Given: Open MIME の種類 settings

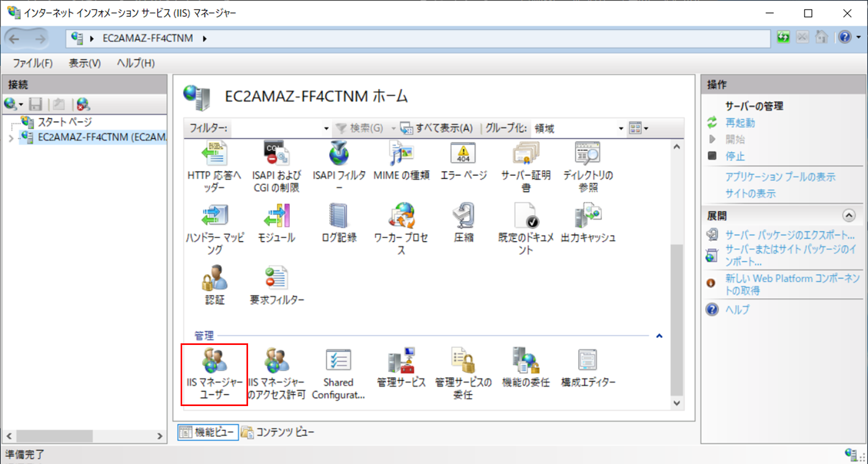Looking at the screenshot, I should pos(401,161).
